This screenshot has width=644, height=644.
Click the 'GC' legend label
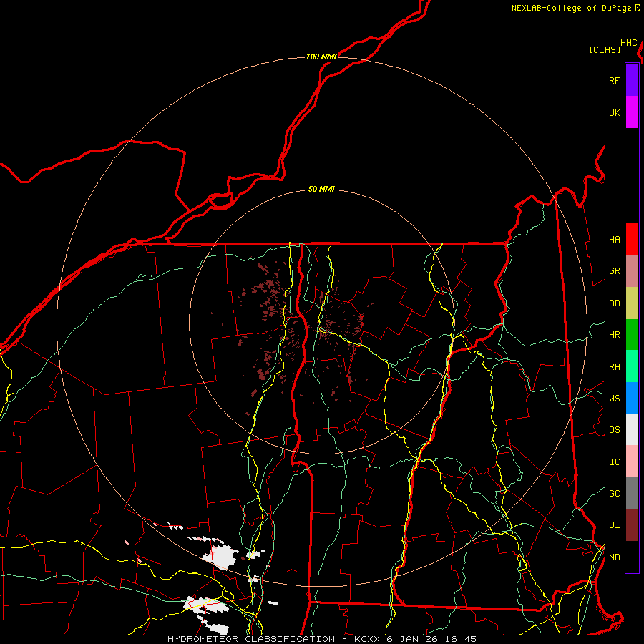point(614,494)
